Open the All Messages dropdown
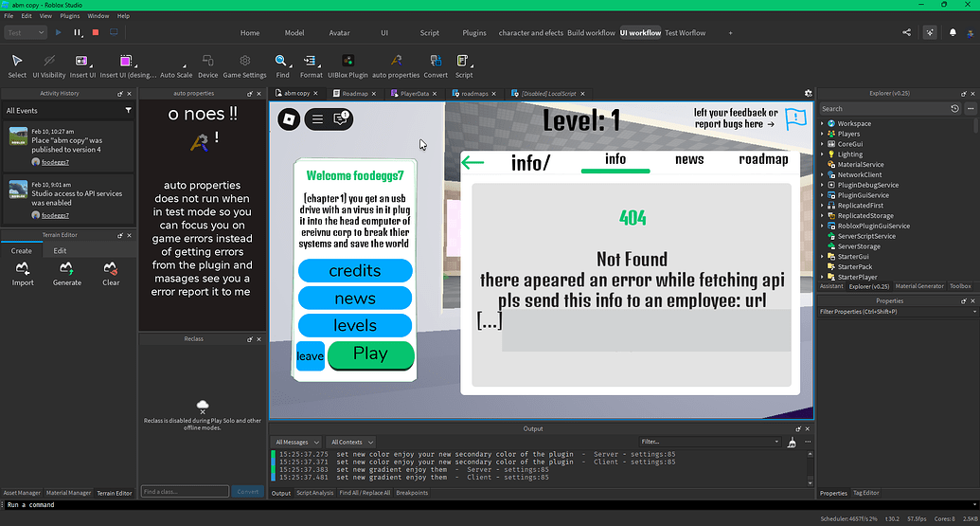The height and width of the screenshot is (526, 980). (297, 442)
